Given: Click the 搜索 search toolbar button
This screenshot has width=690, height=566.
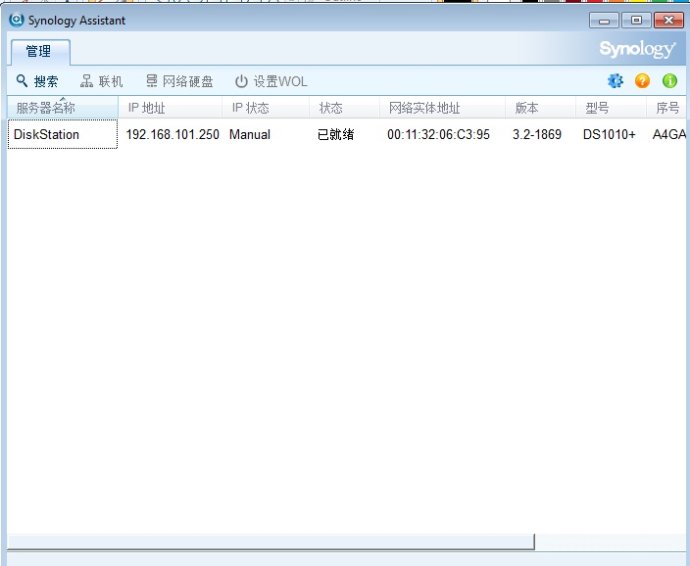Looking at the screenshot, I should pos(37,81).
